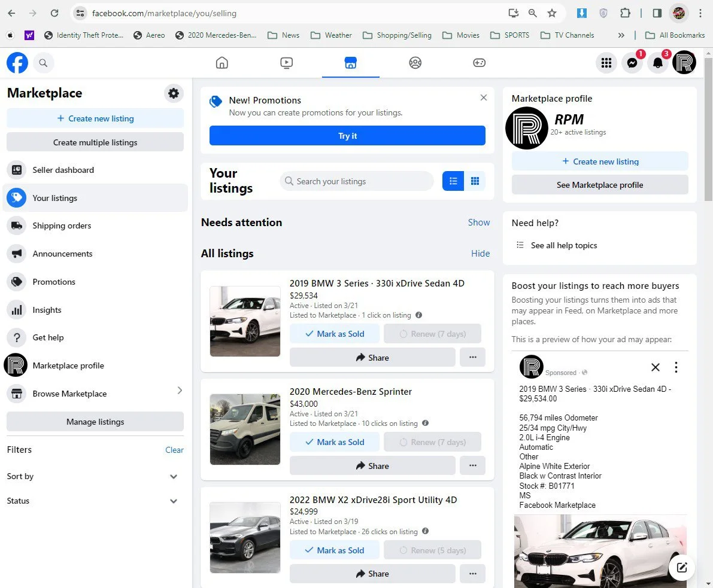The height and width of the screenshot is (588, 713).
Task: Open Get help in sidebar
Action: 95,337
